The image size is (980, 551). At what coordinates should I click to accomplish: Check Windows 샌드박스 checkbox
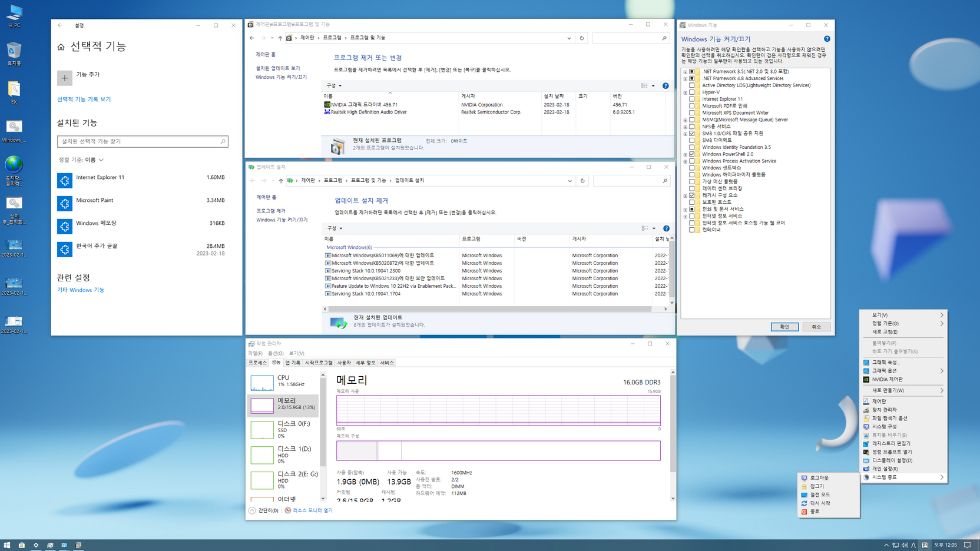692,168
